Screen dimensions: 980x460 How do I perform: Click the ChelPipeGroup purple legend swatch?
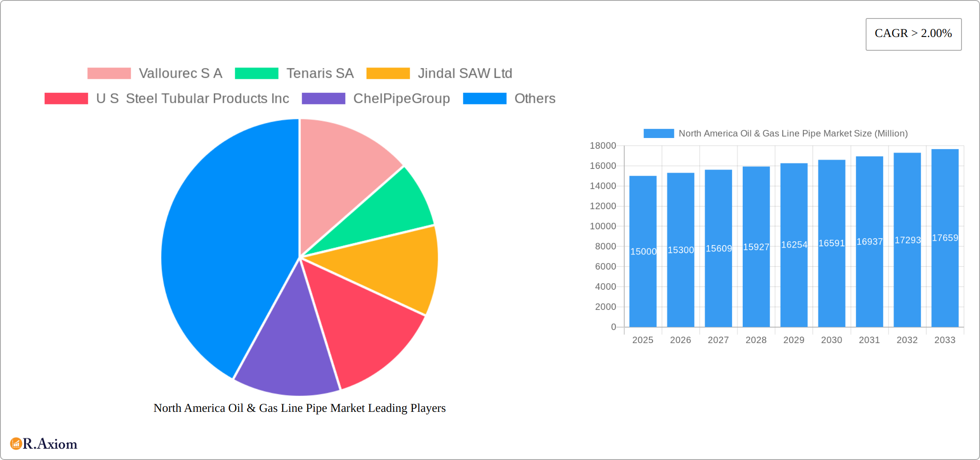323,98
